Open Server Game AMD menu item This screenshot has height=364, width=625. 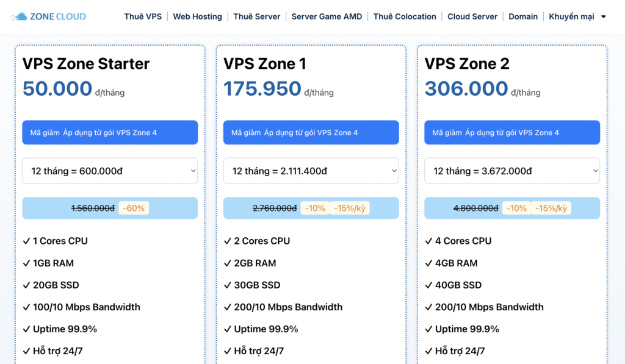click(327, 16)
